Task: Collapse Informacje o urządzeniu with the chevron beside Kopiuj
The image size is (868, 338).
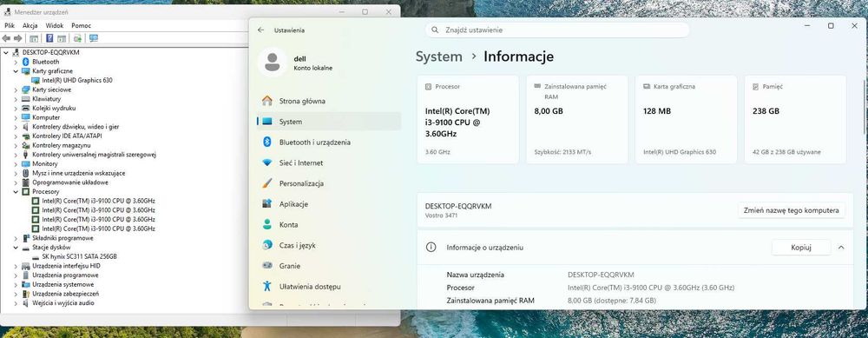Action: pyautogui.click(x=841, y=247)
